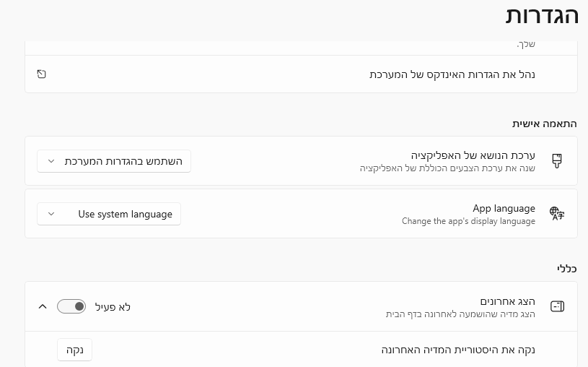Click the show recents panel icon
This screenshot has width=588, height=367.
click(557, 306)
